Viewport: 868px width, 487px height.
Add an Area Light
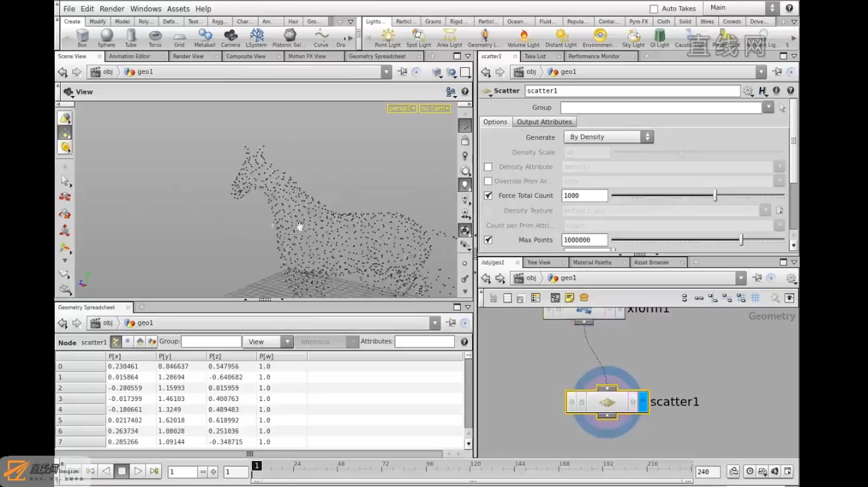pyautogui.click(x=449, y=38)
